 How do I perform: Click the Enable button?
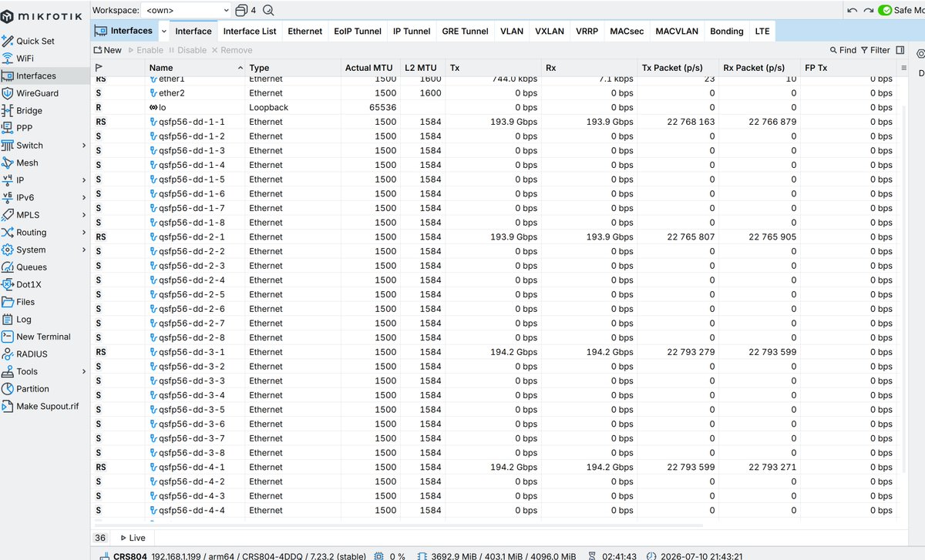point(145,50)
